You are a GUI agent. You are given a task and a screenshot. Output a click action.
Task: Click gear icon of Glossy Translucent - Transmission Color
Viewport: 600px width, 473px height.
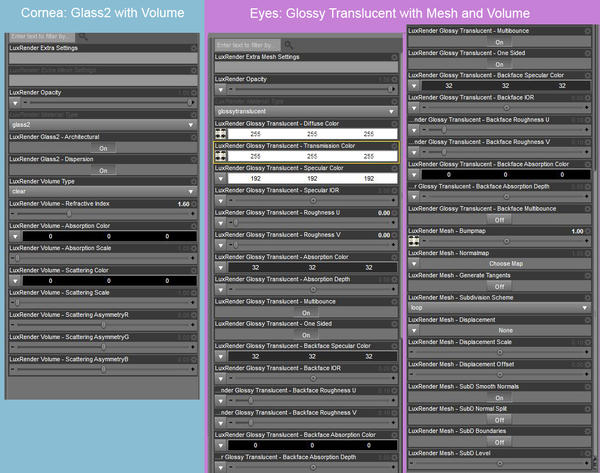(394, 146)
